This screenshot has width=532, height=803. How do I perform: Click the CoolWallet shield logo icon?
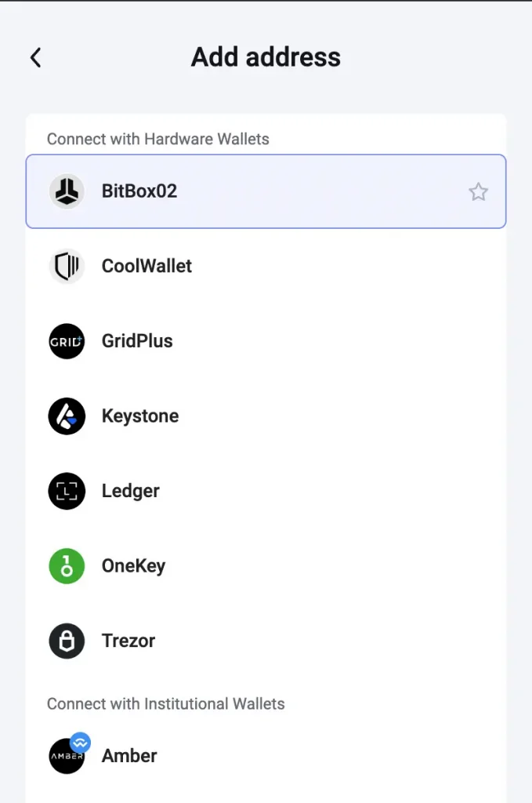(67, 267)
